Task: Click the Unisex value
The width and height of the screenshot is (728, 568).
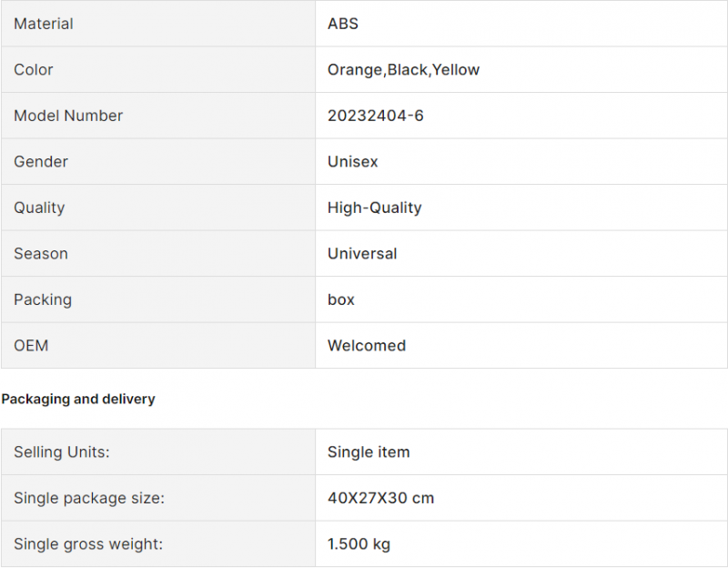Action: 352,162
